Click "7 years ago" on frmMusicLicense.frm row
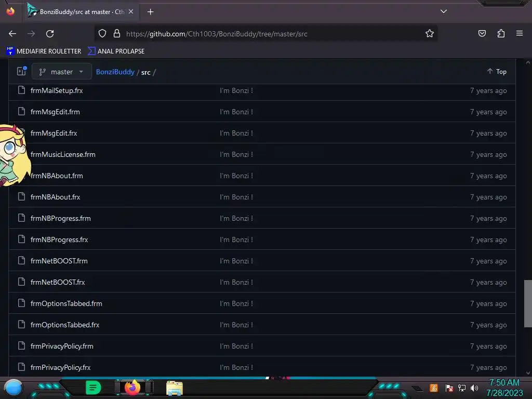532x399 pixels. tap(488, 154)
